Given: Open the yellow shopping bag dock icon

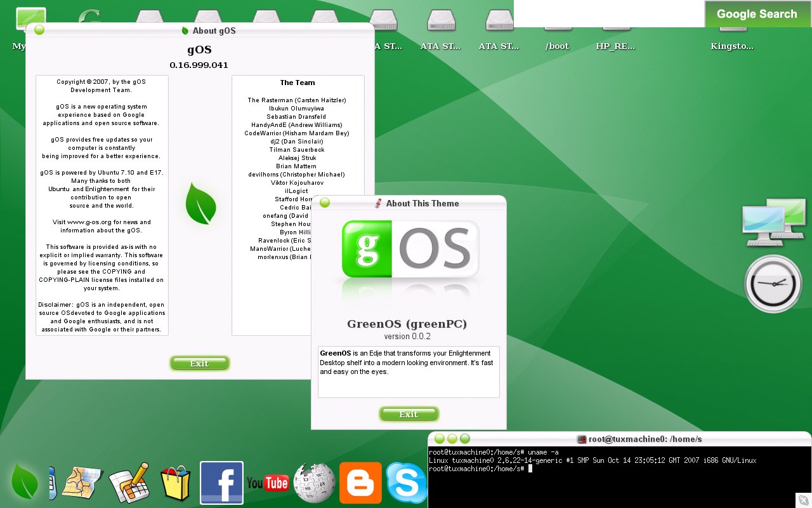Looking at the screenshot, I should [175, 483].
